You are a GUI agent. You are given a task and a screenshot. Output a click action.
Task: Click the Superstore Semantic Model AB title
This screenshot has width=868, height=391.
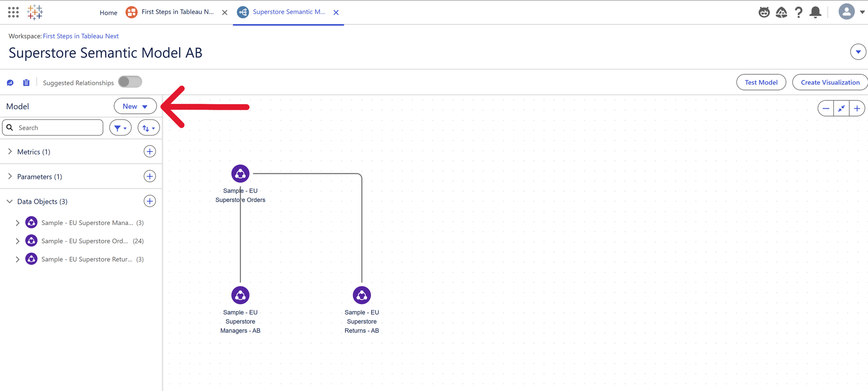[x=105, y=53]
